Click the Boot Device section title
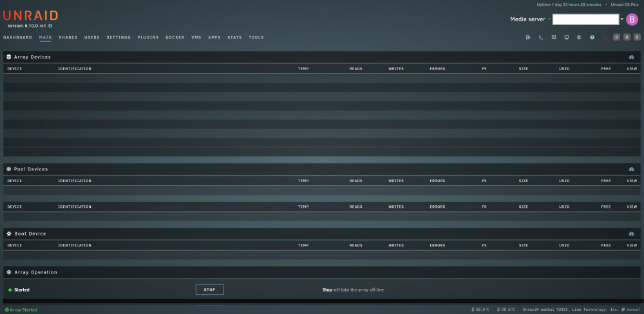644x314 pixels. coord(30,234)
